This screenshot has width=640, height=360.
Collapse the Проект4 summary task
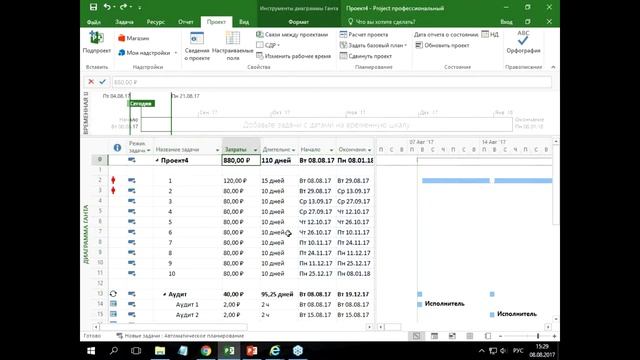click(x=157, y=160)
